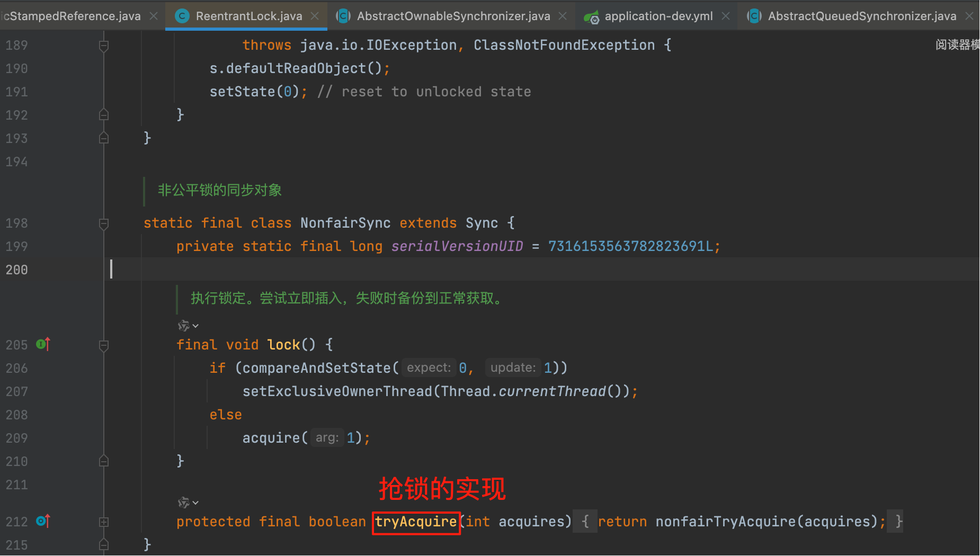Viewport: 980px width, 556px height.
Task: Click the overrides-method gutter icon at line 212
Action: pyautogui.click(x=43, y=522)
